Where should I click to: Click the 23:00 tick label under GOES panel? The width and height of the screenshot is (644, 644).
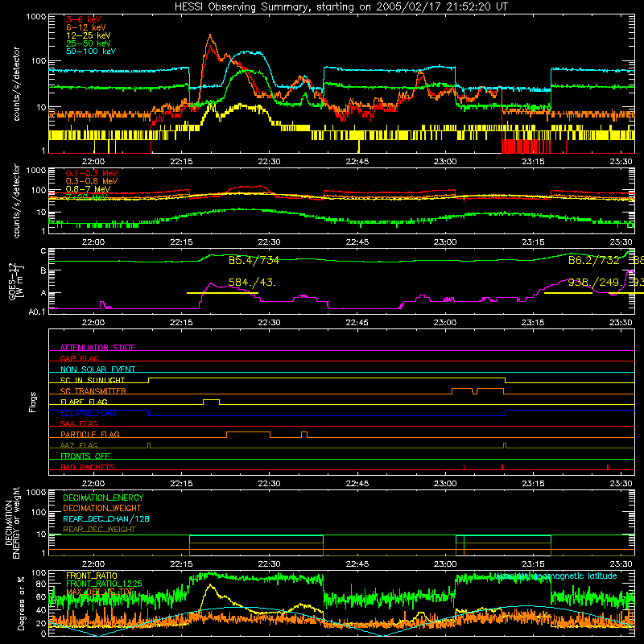pos(445,323)
